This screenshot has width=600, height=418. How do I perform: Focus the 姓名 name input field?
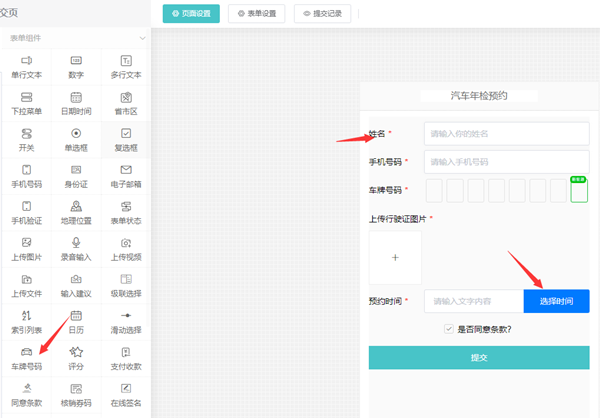tap(507, 134)
